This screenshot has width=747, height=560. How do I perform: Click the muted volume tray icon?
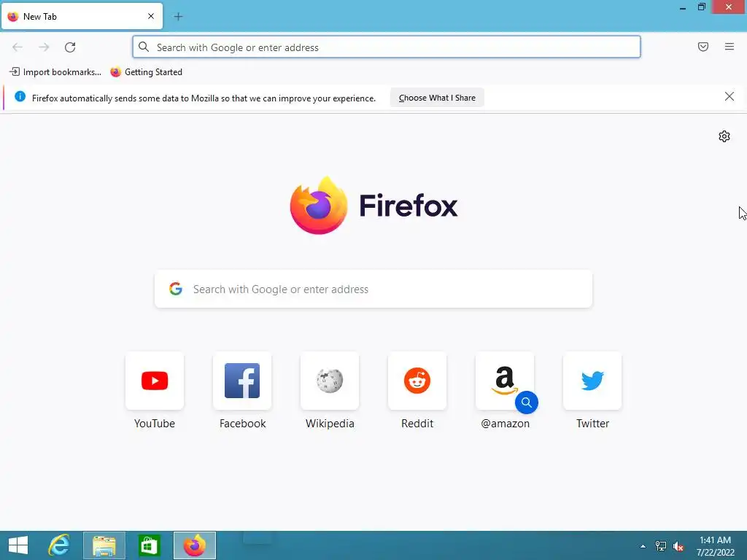678,546
